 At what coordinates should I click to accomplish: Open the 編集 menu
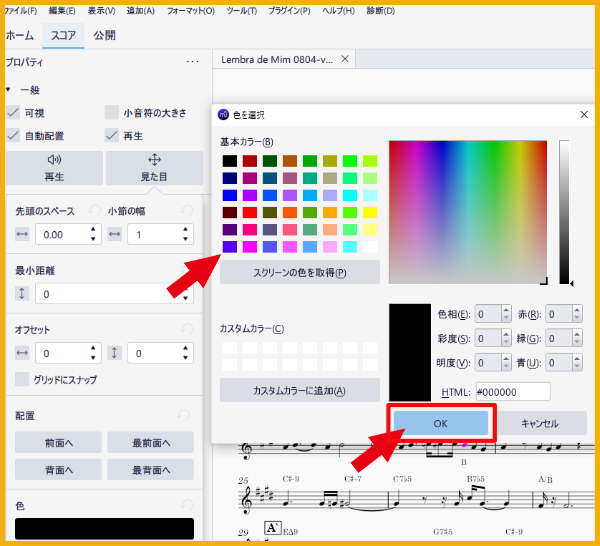[x=62, y=11]
